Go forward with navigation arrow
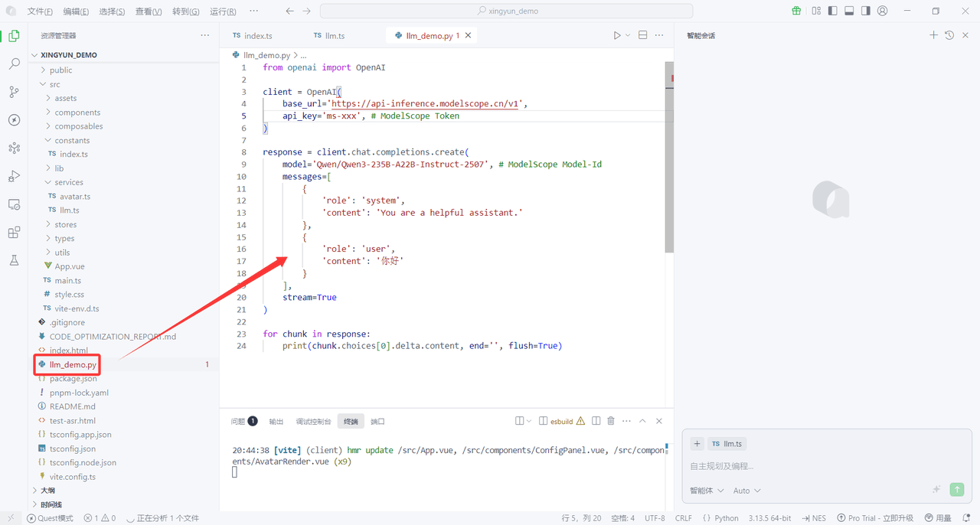 click(306, 11)
